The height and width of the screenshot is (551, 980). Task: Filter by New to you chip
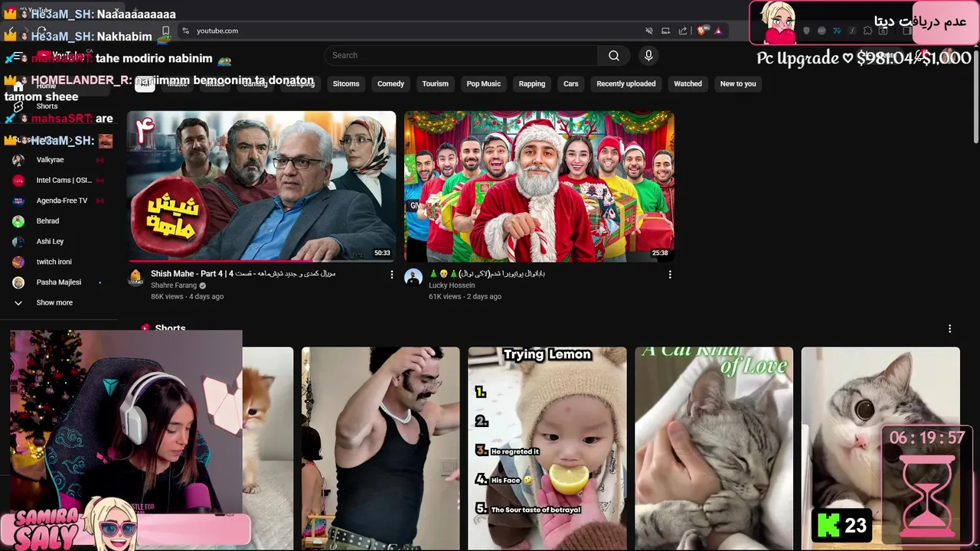point(738,83)
